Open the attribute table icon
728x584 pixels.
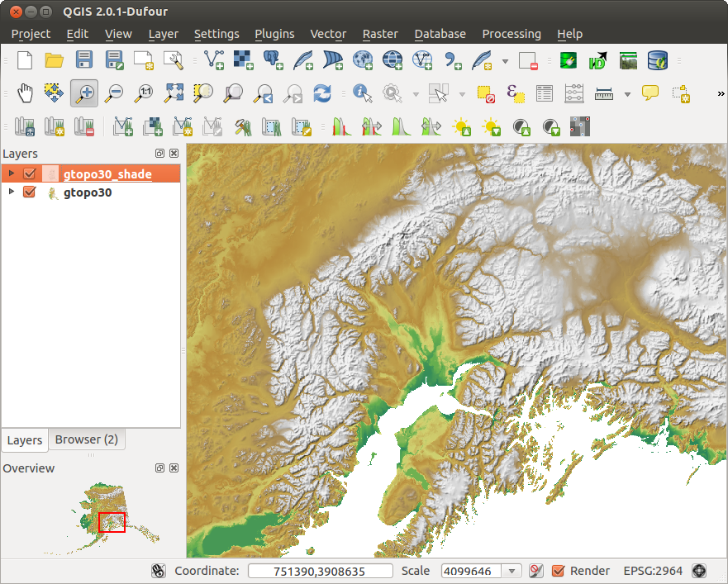544,93
